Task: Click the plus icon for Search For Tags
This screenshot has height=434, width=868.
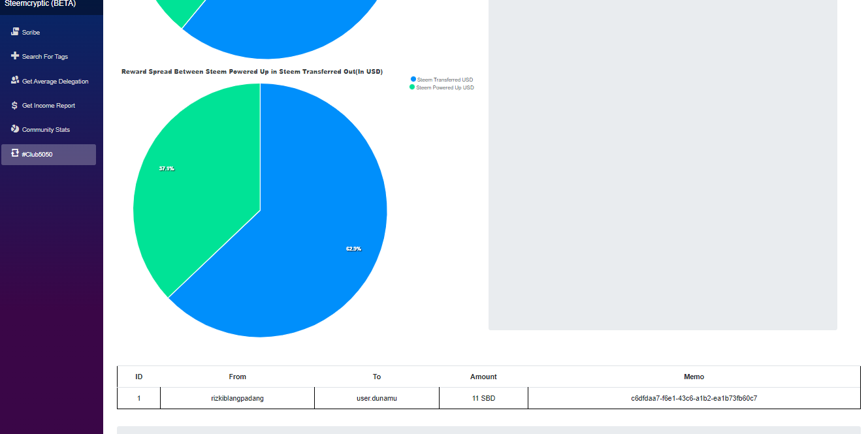Action: [x=15, y=56]
